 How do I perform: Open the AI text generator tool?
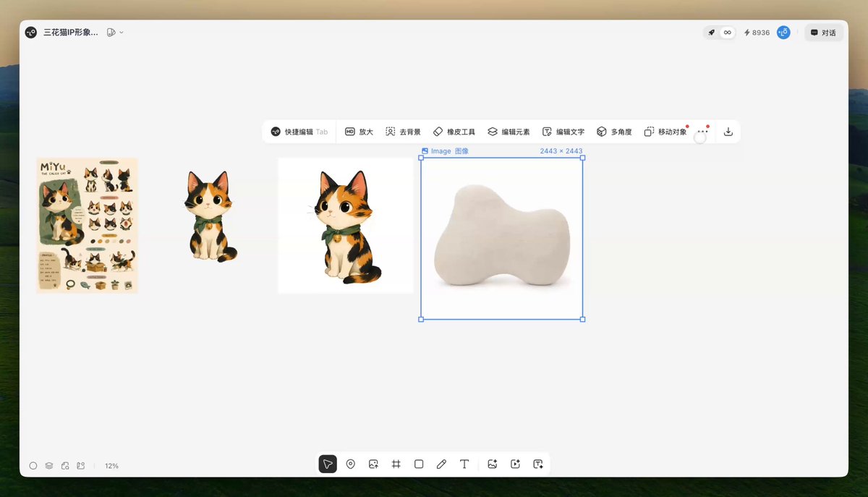click(x=538, y=464)
